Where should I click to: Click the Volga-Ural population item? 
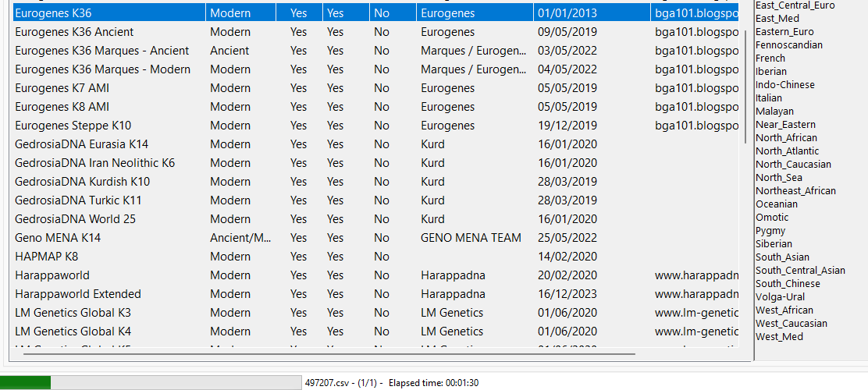tap(780, 297)
